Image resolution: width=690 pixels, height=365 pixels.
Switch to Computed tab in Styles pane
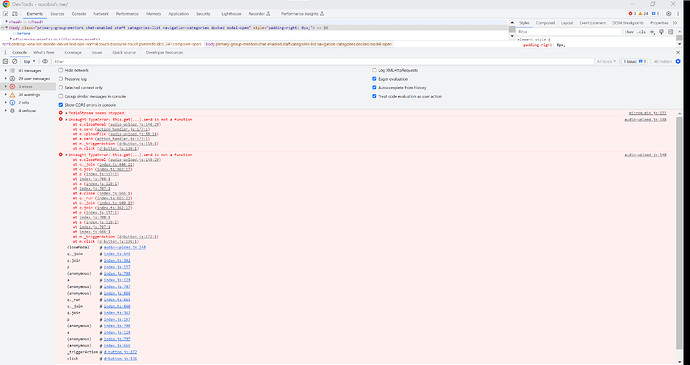545,23
